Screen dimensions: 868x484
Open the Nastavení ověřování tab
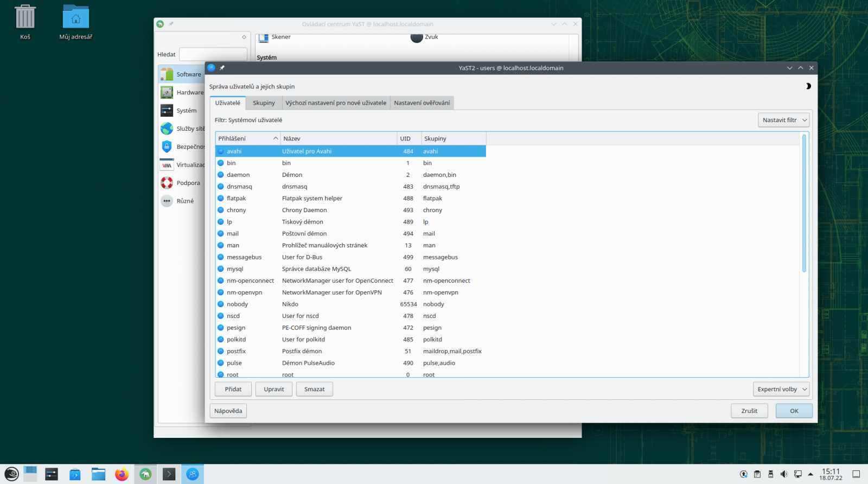click(422, 103)
